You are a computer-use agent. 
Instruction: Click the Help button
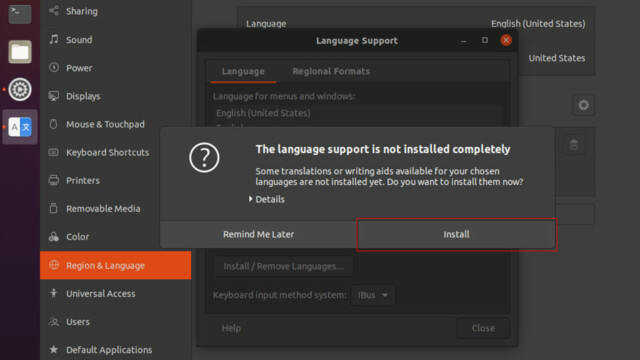tap(231, 328)
